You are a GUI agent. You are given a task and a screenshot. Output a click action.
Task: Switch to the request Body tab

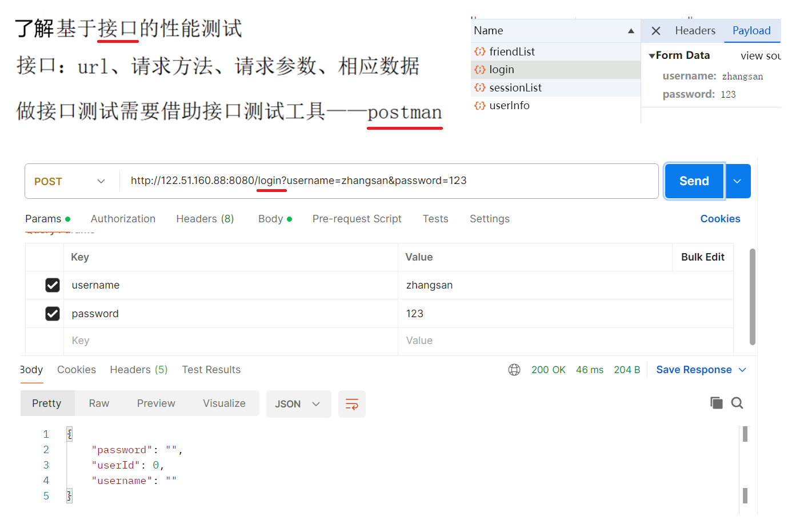275,219
